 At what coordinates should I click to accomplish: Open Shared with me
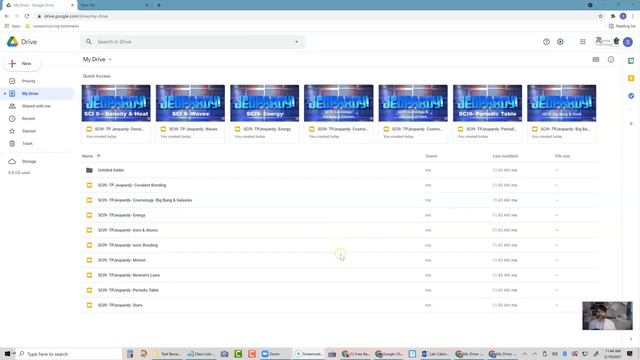pyautogui.click(x=36, y=106)
